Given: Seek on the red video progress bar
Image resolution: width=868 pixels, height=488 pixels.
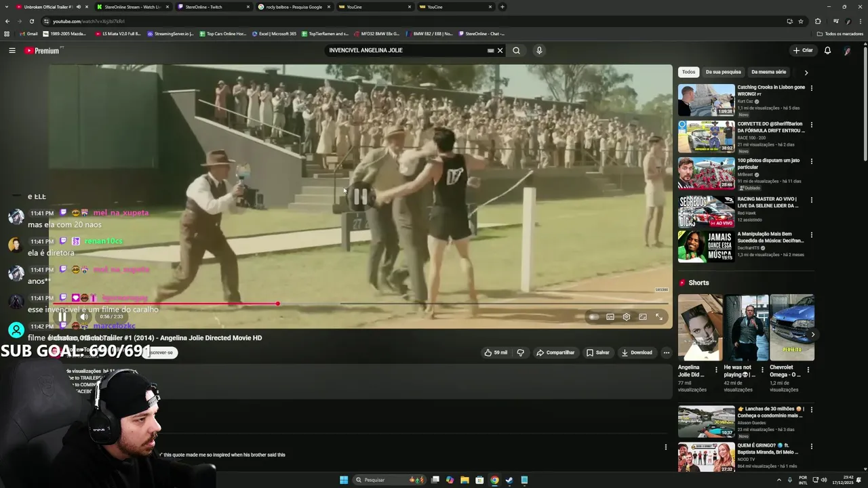Looking at the screenshot, I should [x=359, y=304].
